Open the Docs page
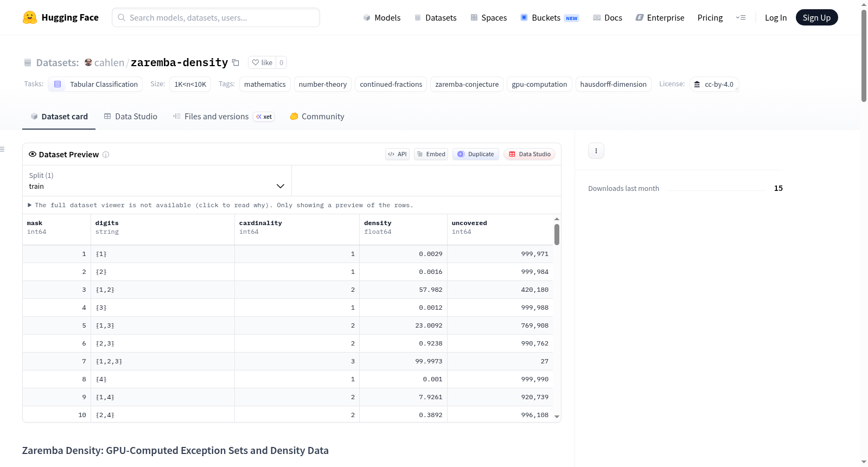The image size is (868, 467). pyautogui.click(x=608, y=18)
